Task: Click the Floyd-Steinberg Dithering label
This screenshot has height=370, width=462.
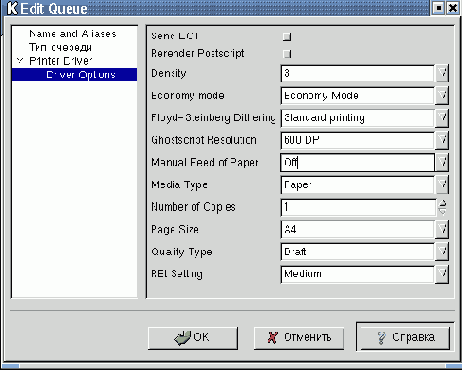Action: (x=213, y=118)
